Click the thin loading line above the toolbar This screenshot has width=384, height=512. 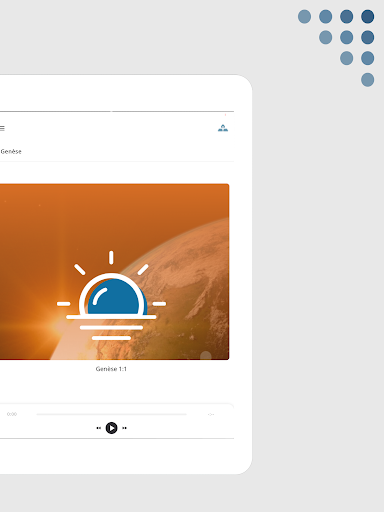[x=117, y=111]
